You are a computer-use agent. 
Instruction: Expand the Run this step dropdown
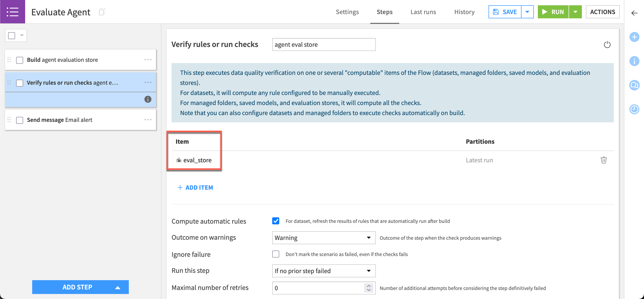pyautogui.click(x=324, y=271)
